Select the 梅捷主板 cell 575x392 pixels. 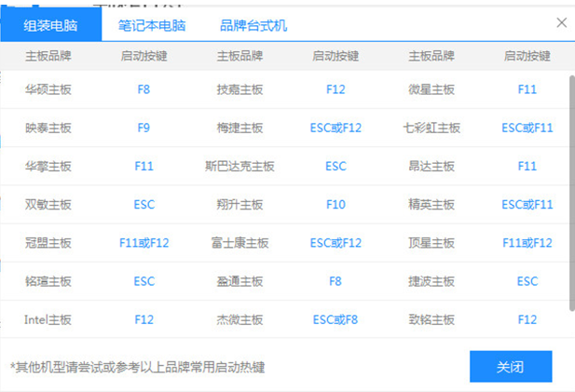coord(240,128)
